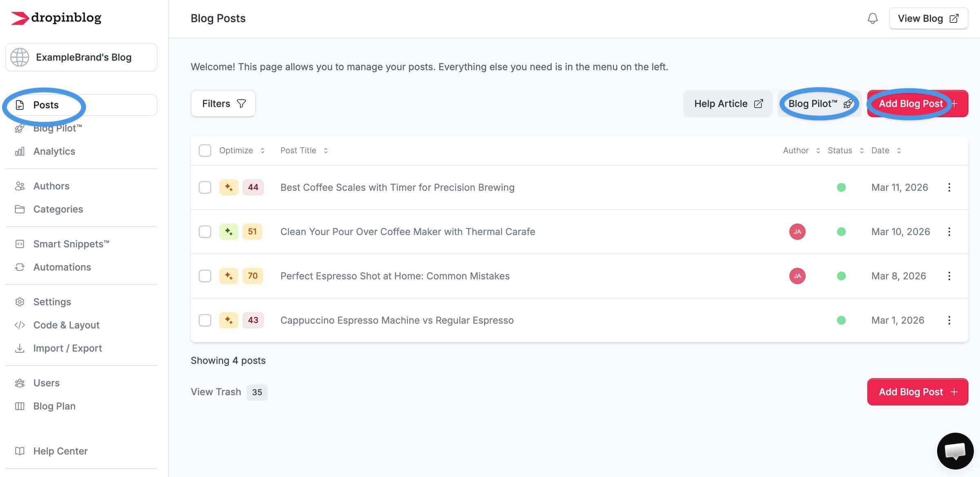The image size is (980, 477).
Task: Click AI optimize sparkle for Perfect Espresso Shot post
Action: (229, 276)
